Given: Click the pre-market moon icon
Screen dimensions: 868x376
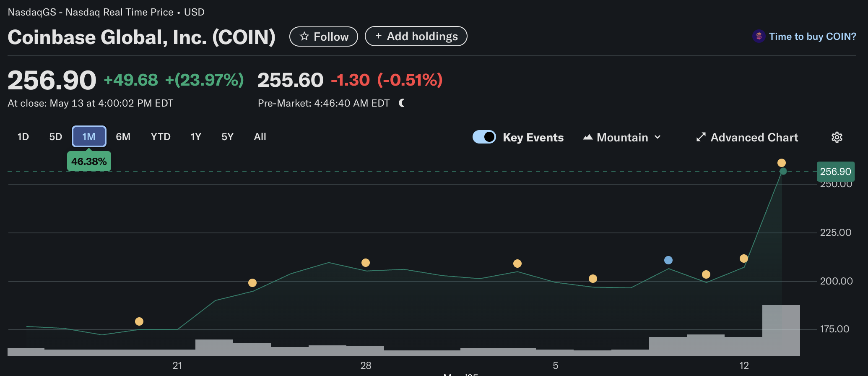Looking at the screenshot, I should [402, 103].
